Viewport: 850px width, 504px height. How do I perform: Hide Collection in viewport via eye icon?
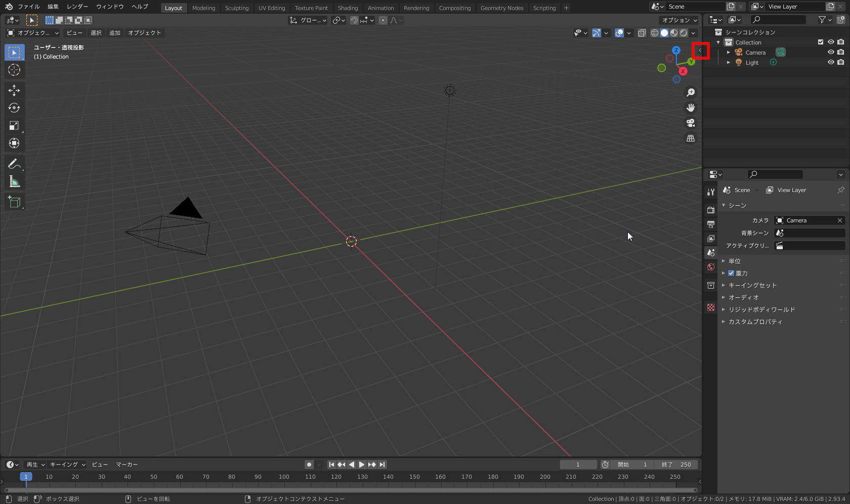(831, 42)
